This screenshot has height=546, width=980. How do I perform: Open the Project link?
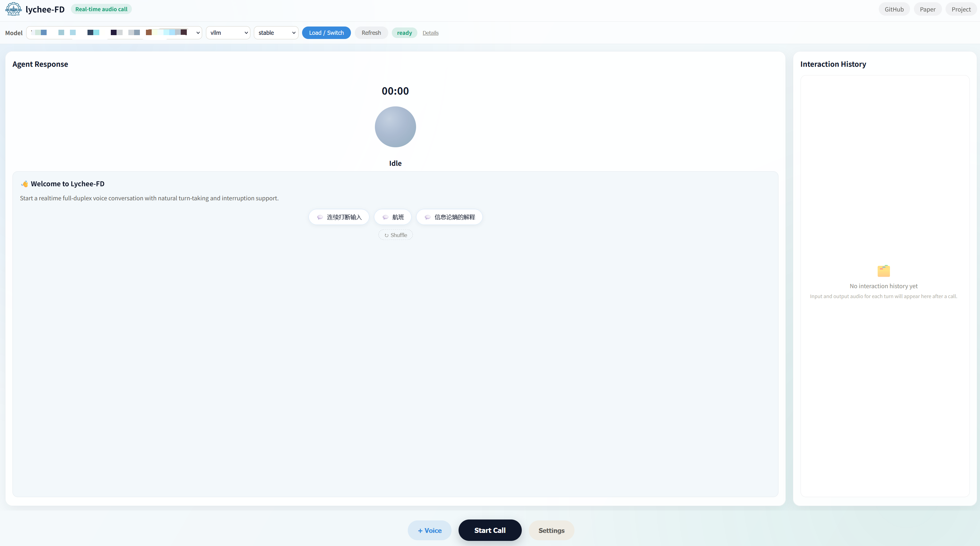[961, 9]
